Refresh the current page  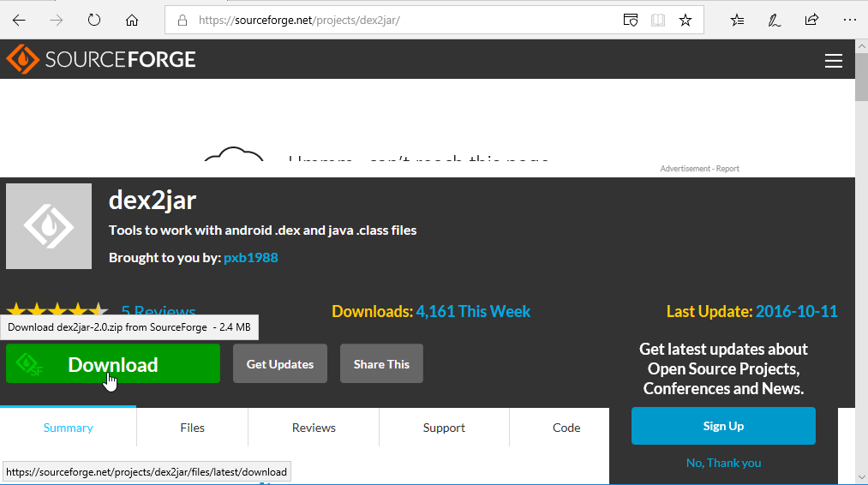pyautogui.click(x=94, y=20)
